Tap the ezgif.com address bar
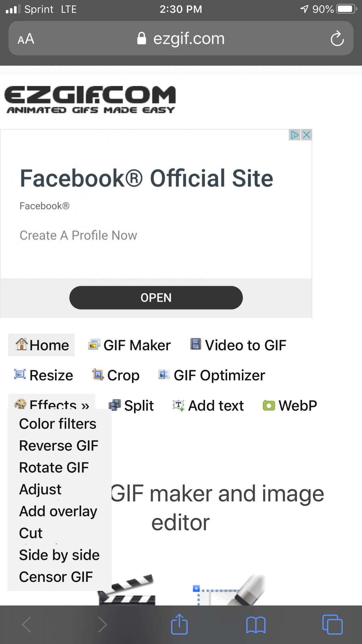Image resolution: width=362 pixels, height=644 pixels. point(181,39)
